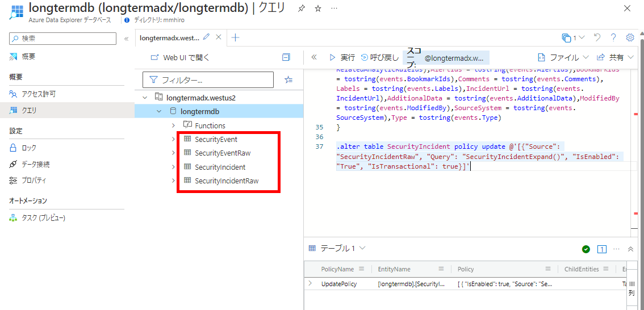Open Policy column menu
The image size is (644, 310).
coord(548,269)
